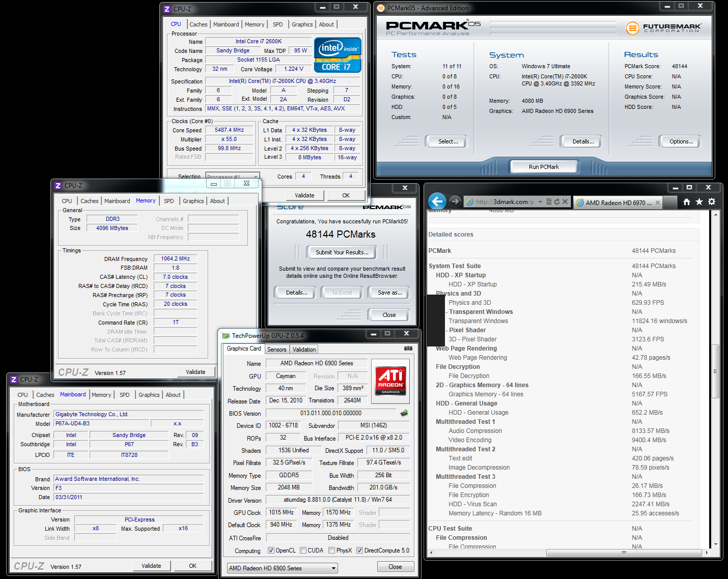The height and width of the screenshot is (579, 728).
Task: Click the 48144 PCMarks result text
Action: pos(341,234)
